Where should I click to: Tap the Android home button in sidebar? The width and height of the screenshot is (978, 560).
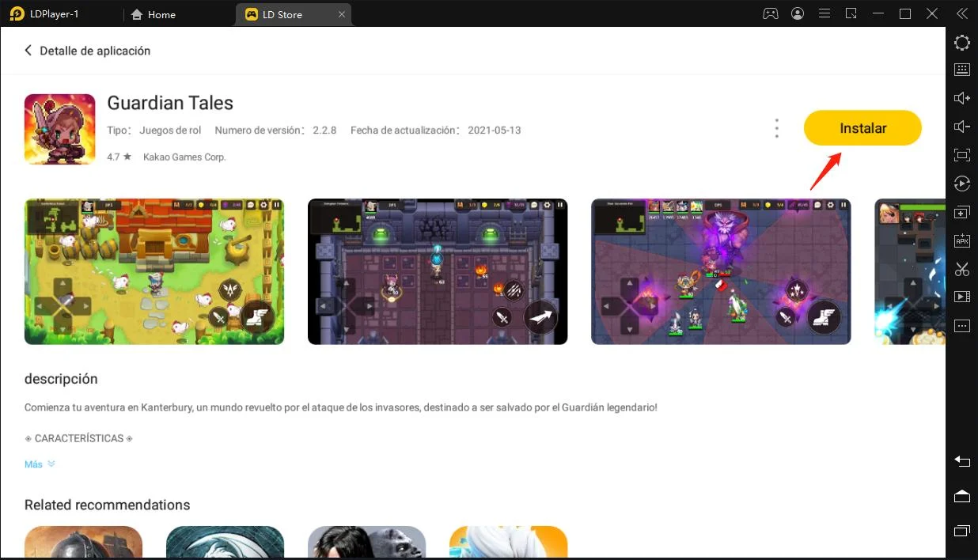click(x=962, y=496)
